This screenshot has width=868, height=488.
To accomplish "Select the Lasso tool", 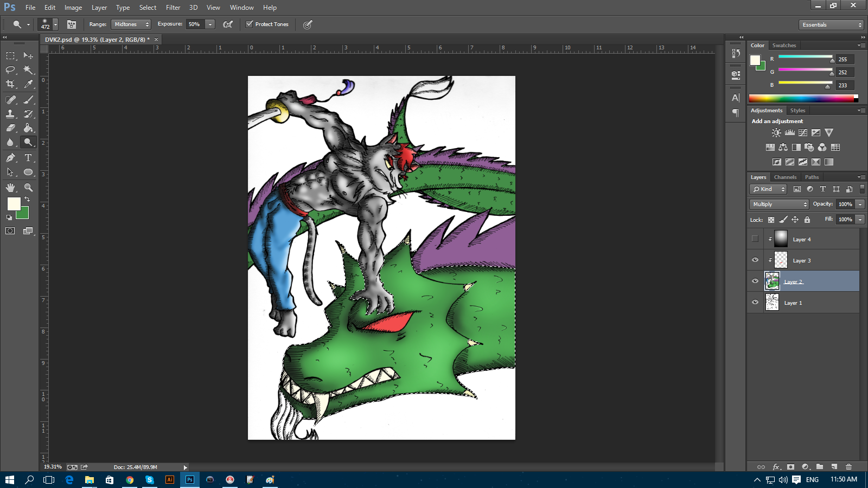I will pyautogui.click(x=10, y=70).
